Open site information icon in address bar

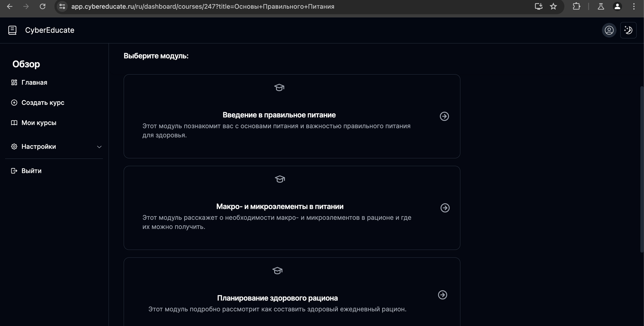[62, 6]
